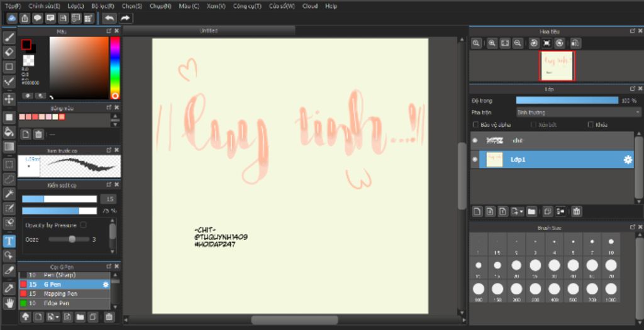Open G Pen brush settings gear
Viewport: 644px width, 330px height.
pos(106,285)
